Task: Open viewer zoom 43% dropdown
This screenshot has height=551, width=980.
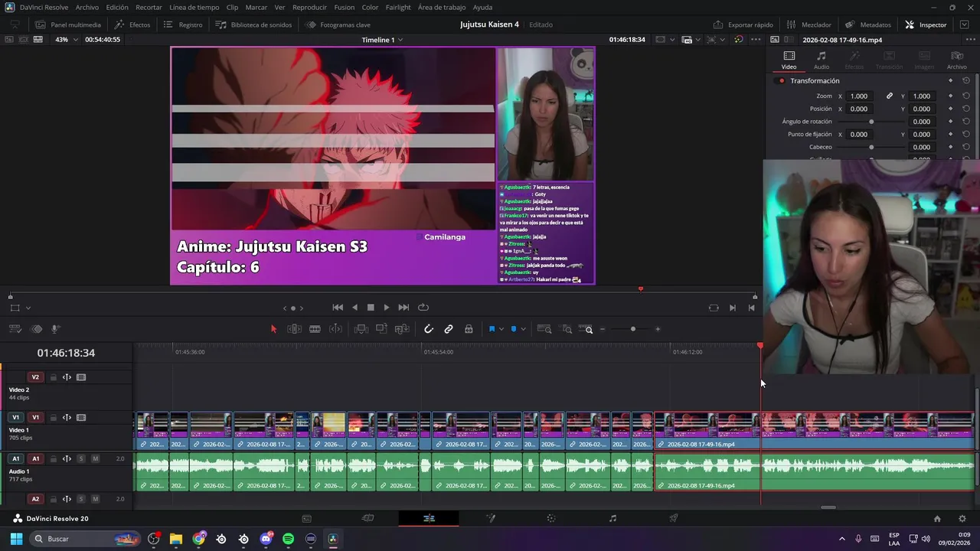Action: (66, 39)
